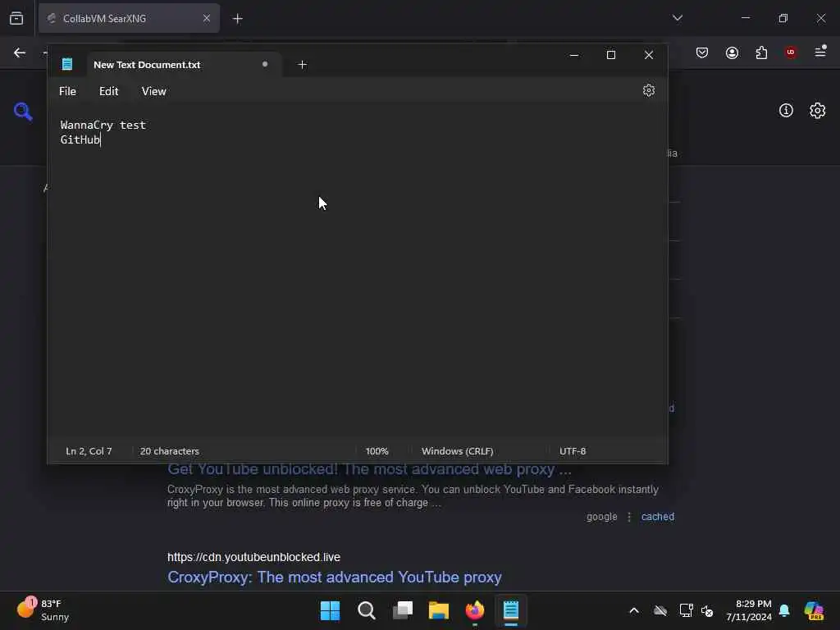
Task: Open the Firefox account icon
Action: [732, 52]
